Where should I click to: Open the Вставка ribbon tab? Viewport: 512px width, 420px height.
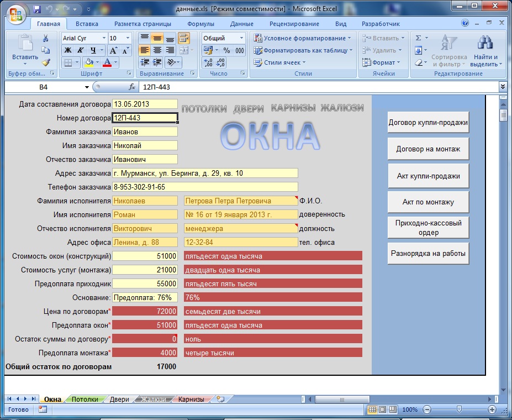click(87, 24)
